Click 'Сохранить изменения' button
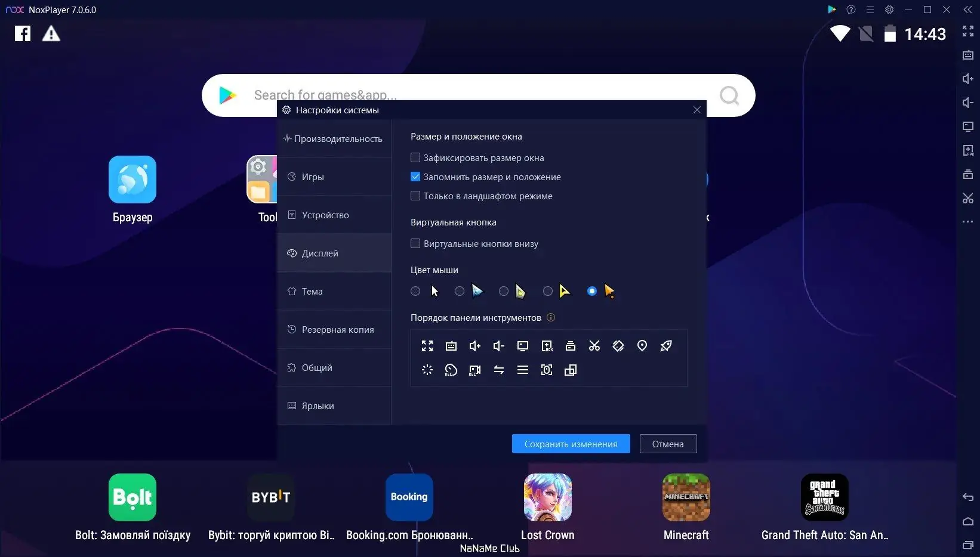The height and width of the screenshot is (557, 980). pos(571,444)
